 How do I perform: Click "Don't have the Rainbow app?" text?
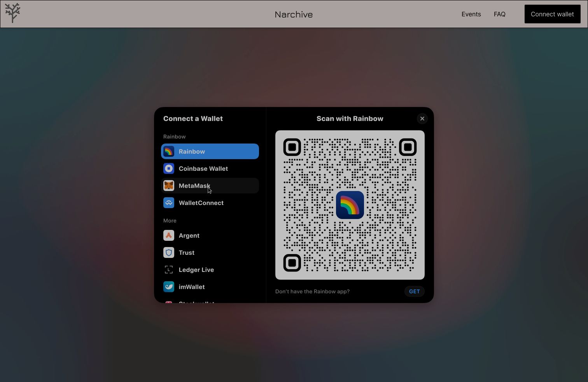pyautogui.click(x=312, y=291)
